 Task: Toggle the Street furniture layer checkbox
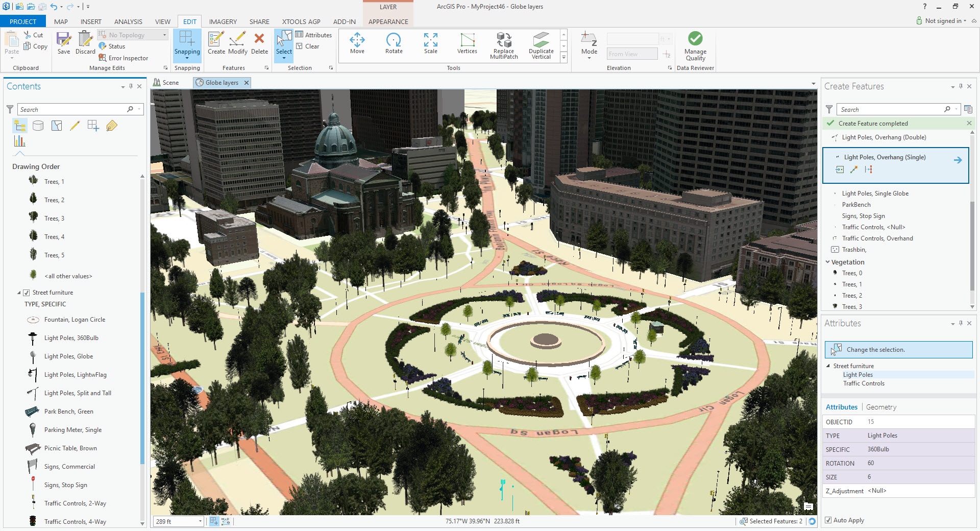(27, 293)
